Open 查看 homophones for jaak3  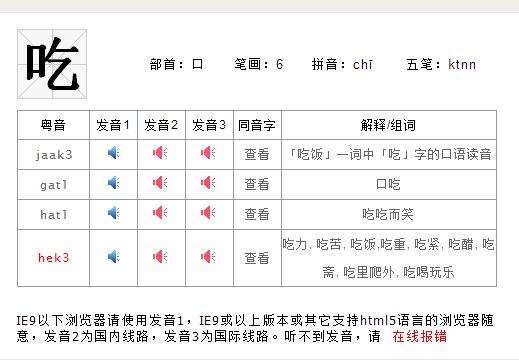pyautogui.click(x=257, y=154)
